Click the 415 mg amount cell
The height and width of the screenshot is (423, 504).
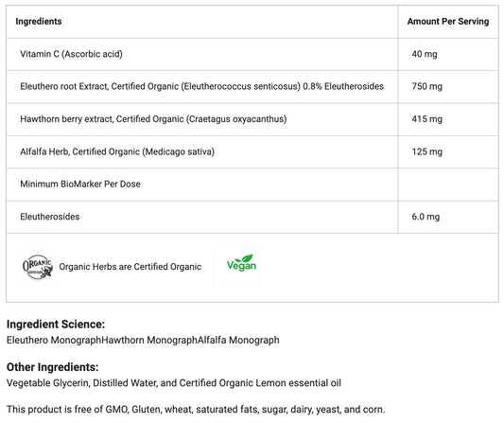448,119
